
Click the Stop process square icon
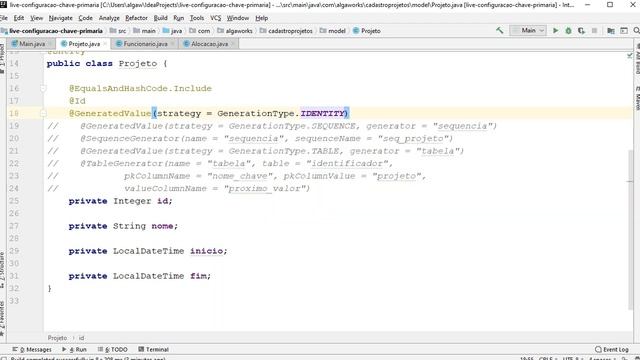(x=594, y=31)
